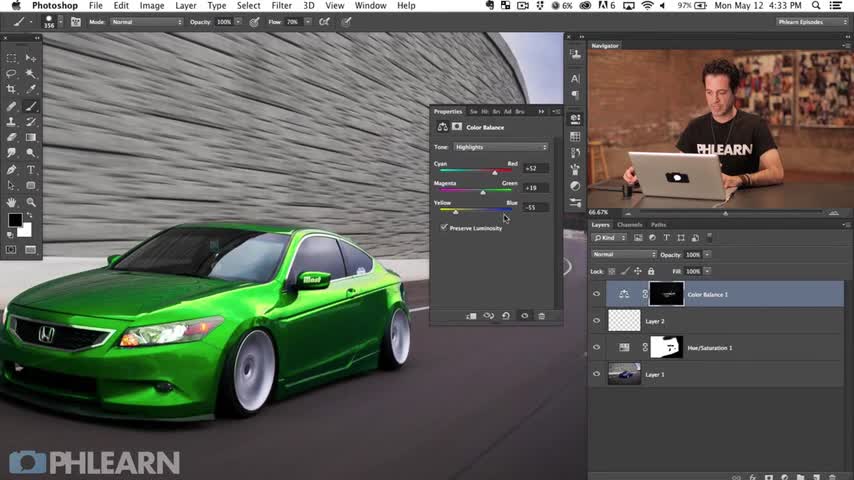The image size is (854, 480).
Task: Select the Eraser tool
Action: pos(11,137)
